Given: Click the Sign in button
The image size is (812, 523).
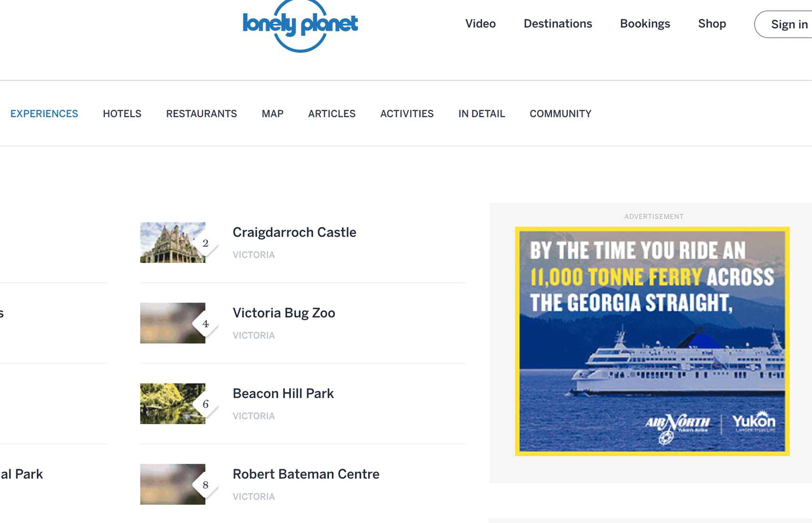Looking at the screenshot, I should click(784, 24).
